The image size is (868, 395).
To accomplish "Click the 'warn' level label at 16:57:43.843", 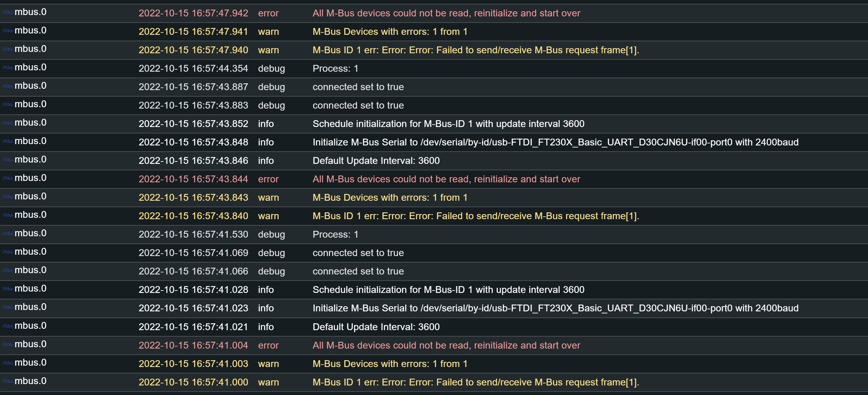I will [268, 198].
